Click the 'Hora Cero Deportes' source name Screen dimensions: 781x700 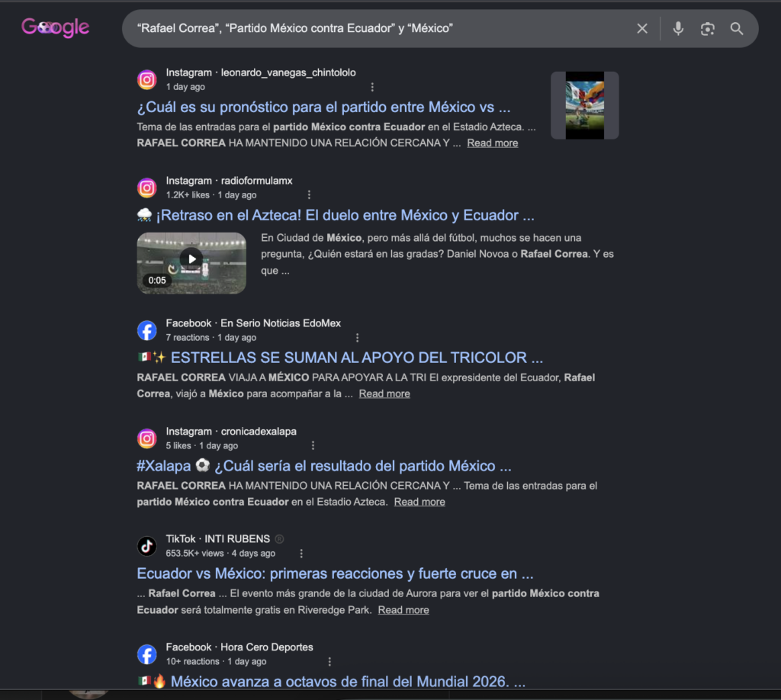[x=266, y=647]
